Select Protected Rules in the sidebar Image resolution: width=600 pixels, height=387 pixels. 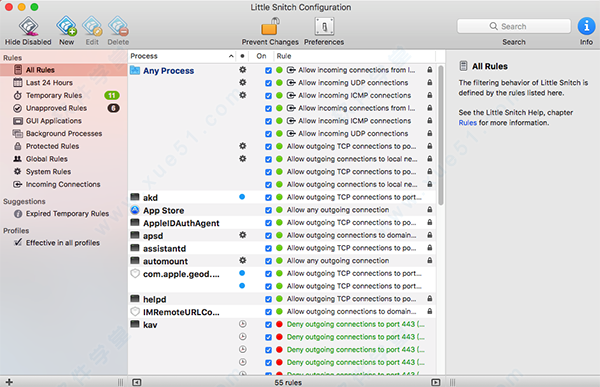click(64, 146)
